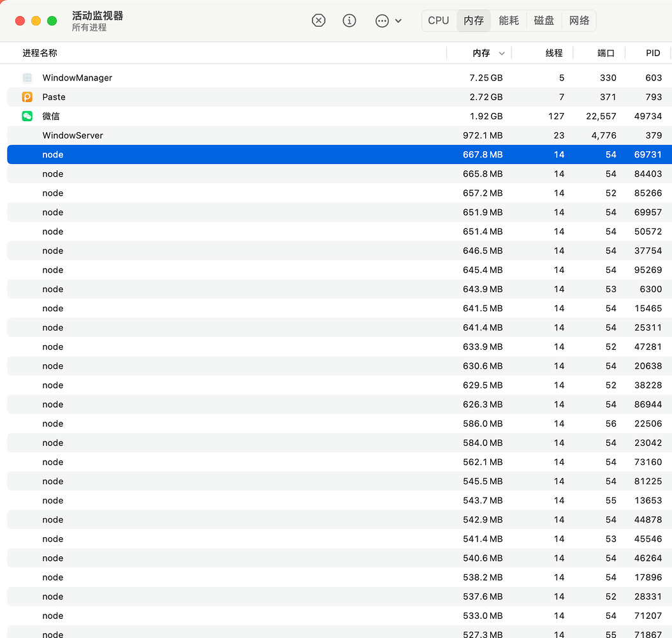Select node process with PID 86944

pos(339,404)
